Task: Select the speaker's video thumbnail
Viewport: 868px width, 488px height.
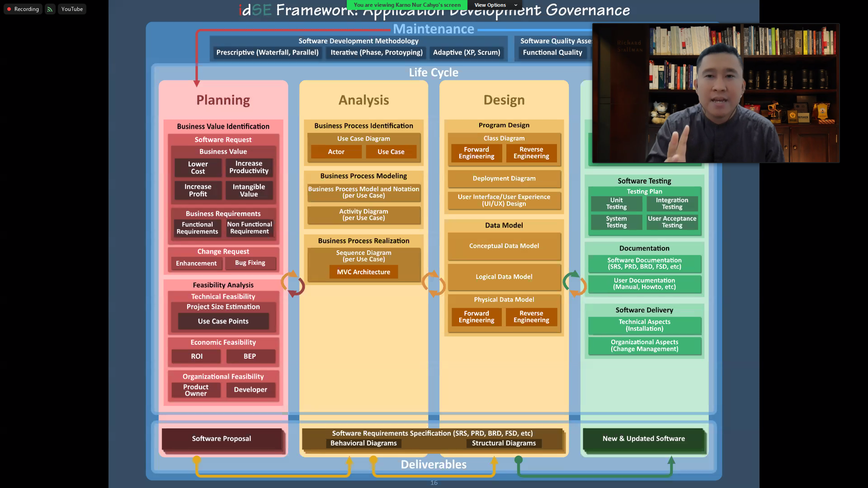Action: coord(716,93)
